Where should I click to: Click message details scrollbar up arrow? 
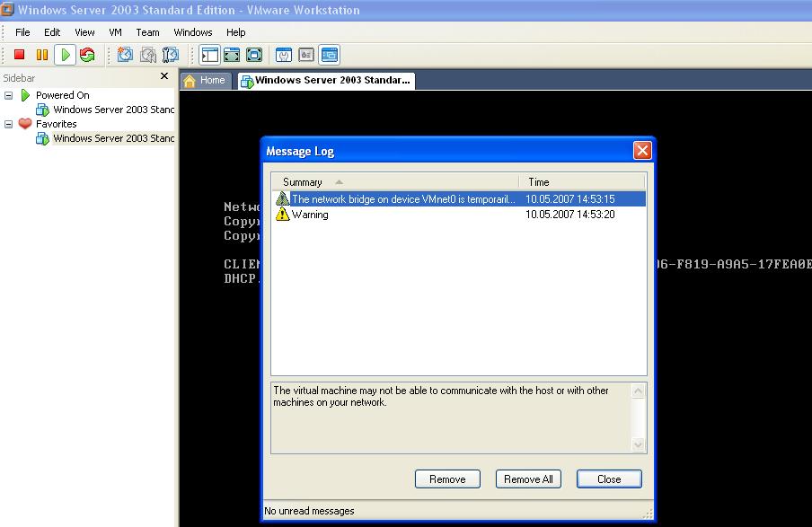638,391
